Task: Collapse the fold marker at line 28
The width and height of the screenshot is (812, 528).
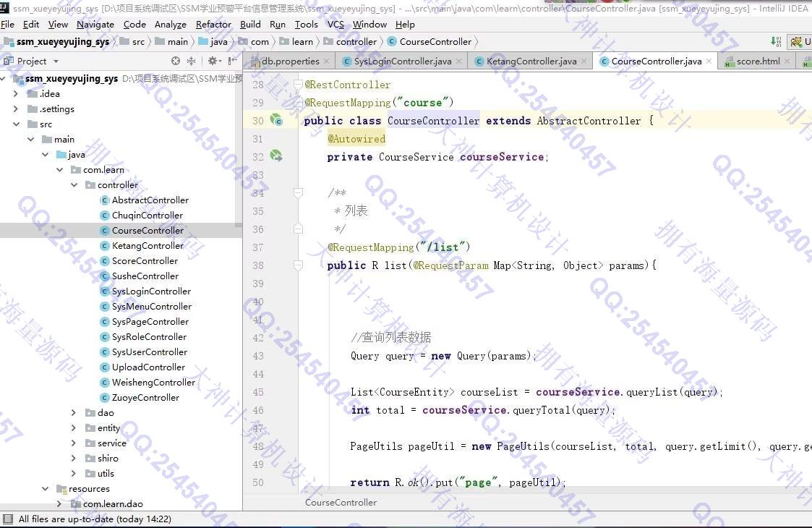Action: click(x=298, y=84)
